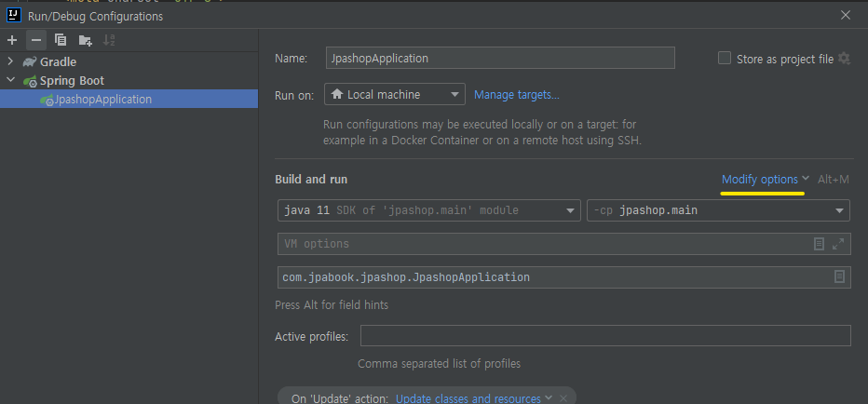This screenshot has height=404, width=868.
Task: Move configuration into a new folder
Action: (x=85, y=40)
